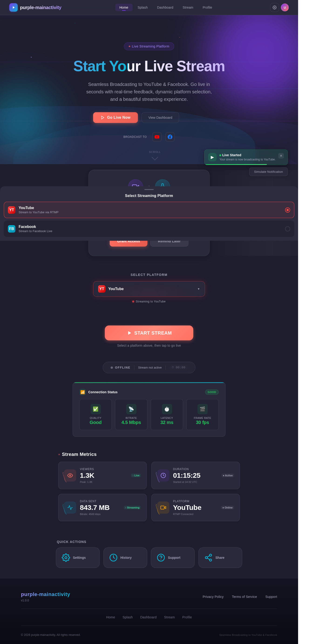Open Settings quick action
Screen dimensions: 330x644
pos(78,557)
